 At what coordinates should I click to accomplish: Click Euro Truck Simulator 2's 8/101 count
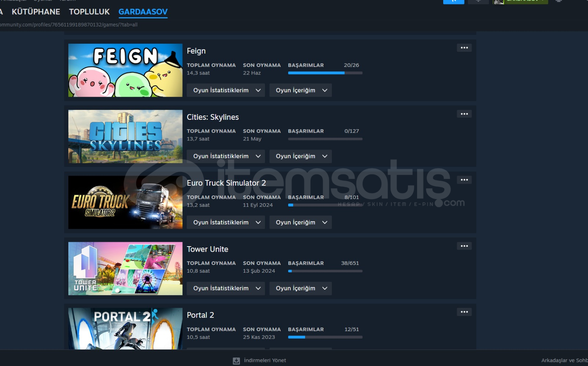352,197
